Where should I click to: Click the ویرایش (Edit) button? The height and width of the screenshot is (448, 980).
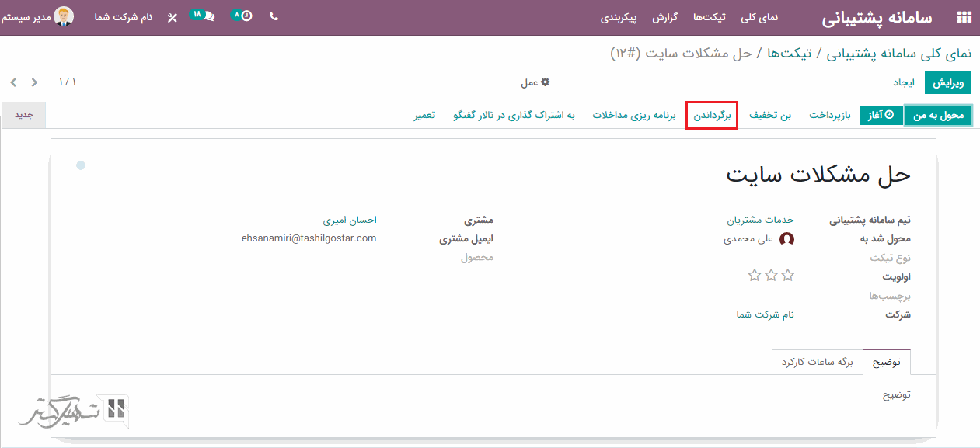click(x=948, y=82)
